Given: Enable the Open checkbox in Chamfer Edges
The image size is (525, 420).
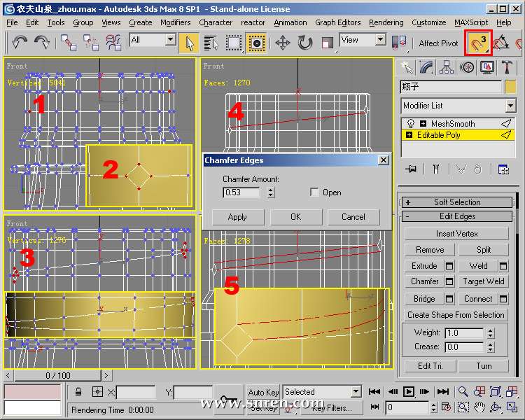Looking at the screenshot, I should click(x=315, y=192).
